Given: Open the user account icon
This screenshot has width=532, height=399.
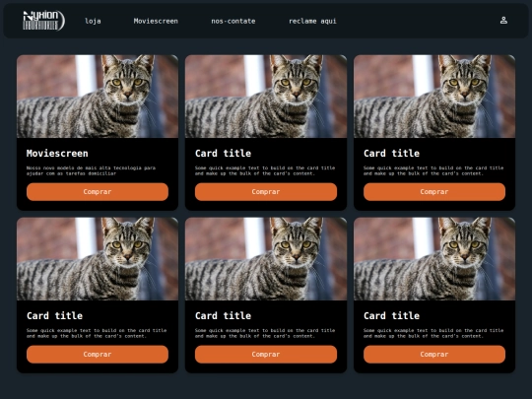Looking at the screenshot, I should click(503, 21).
